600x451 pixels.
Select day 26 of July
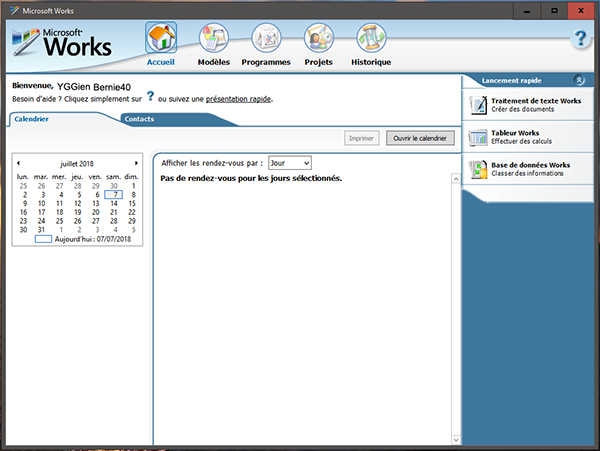pos(78,221)
